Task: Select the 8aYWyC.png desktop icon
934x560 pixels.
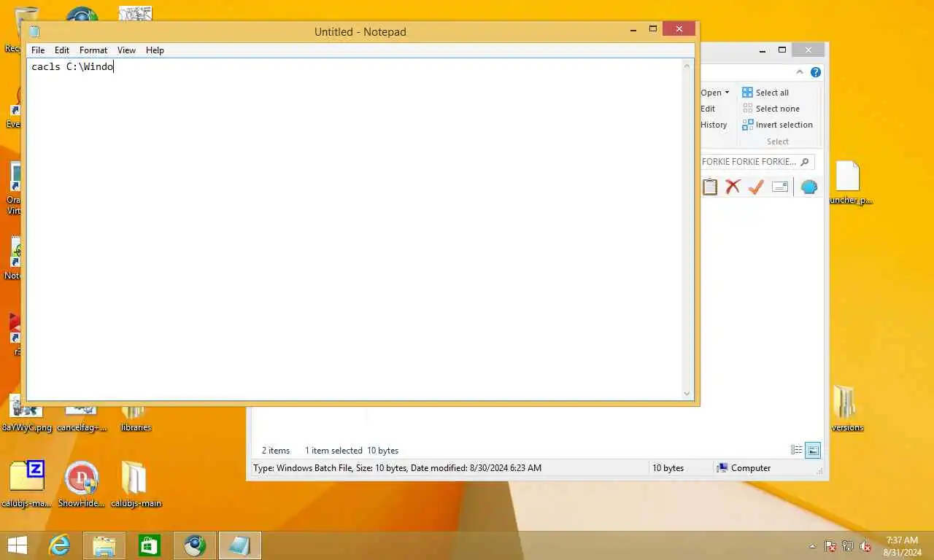Action: pyautogui.click(x=26, y=414)
